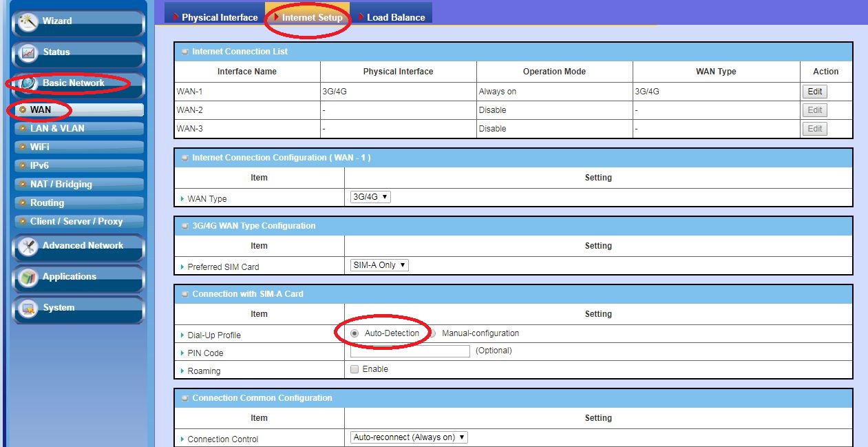This screenshot has width=868, height=447.
Task: Select the Auto-Detection radio button
Action: 355,333
